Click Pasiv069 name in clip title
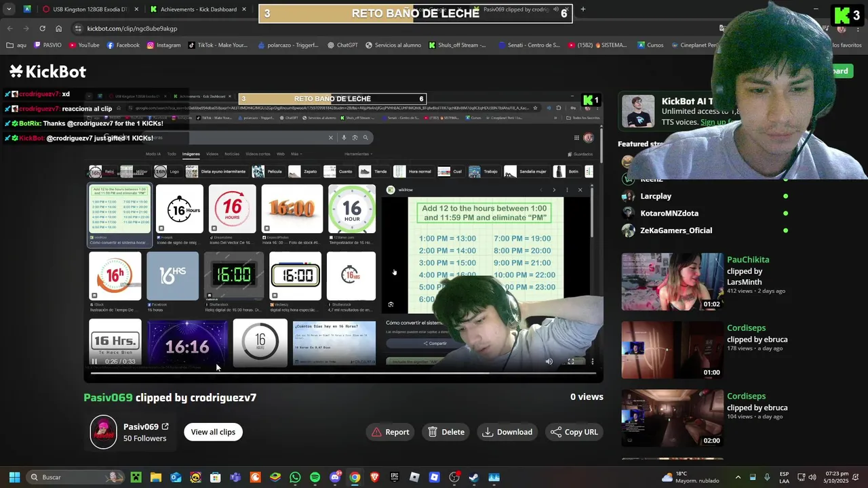 pos(108,397)
